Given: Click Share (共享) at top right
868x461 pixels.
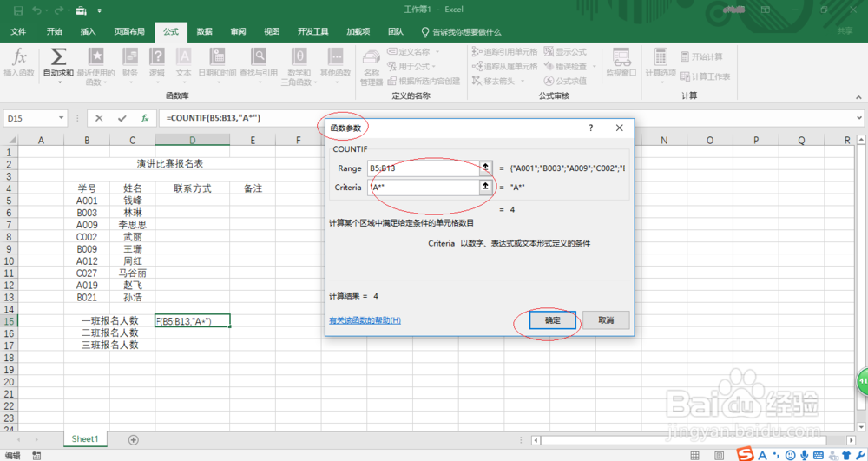Looking at the screenshot, I should (845, 31).
